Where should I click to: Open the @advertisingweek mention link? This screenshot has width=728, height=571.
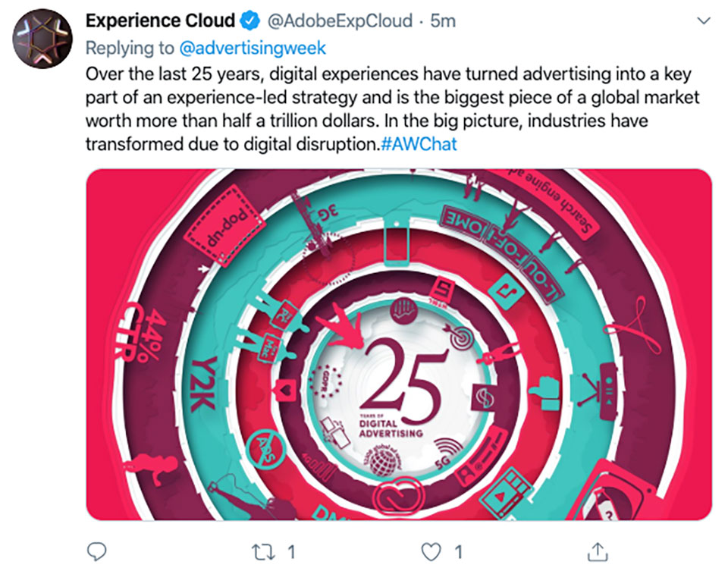point(253,48)
